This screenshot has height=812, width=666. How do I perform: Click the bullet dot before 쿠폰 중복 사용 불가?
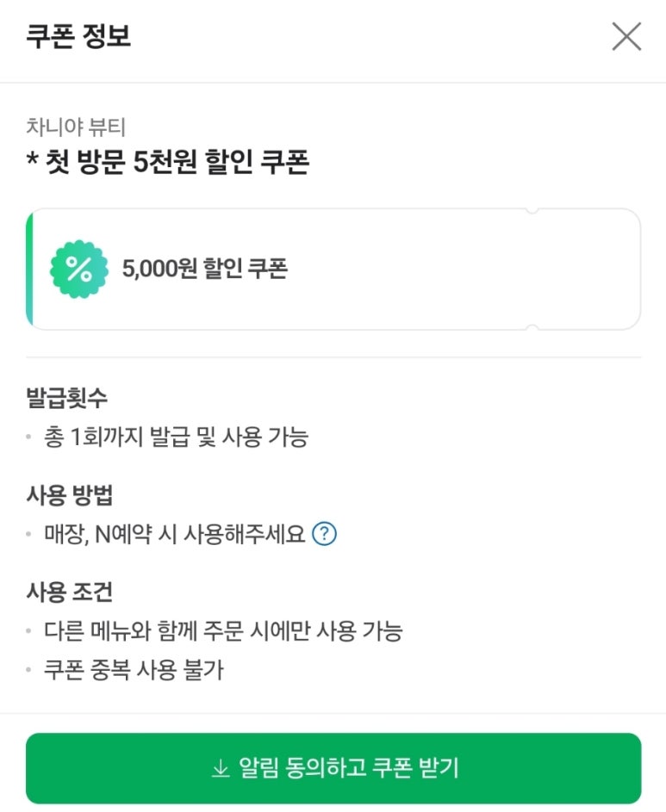[x=30, y=670]
